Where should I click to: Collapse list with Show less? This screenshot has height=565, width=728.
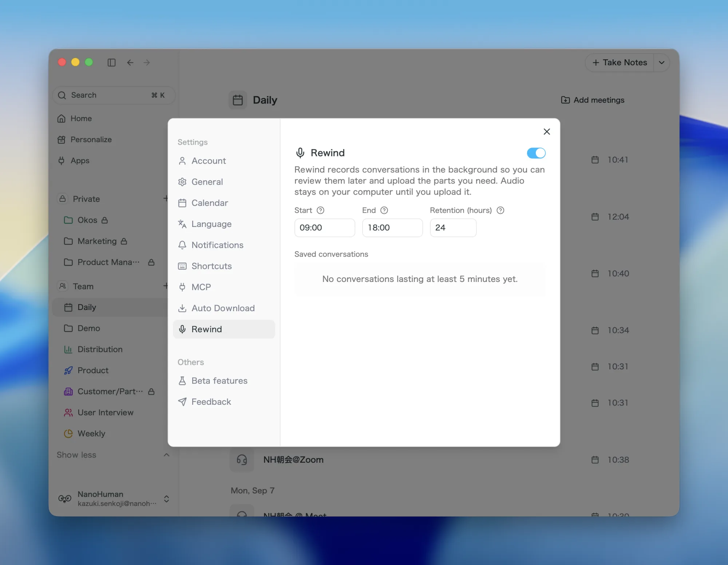click(x=113, y=455)
